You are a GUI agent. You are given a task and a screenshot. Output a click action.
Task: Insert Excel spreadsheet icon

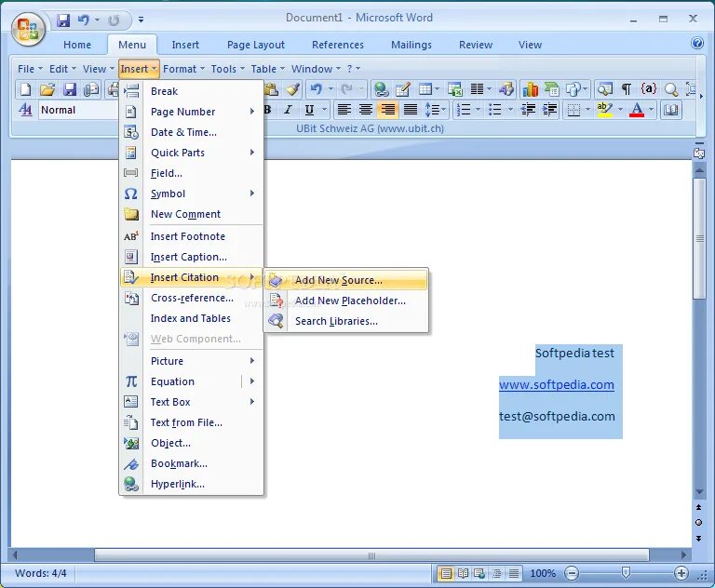tap(454, 89)
